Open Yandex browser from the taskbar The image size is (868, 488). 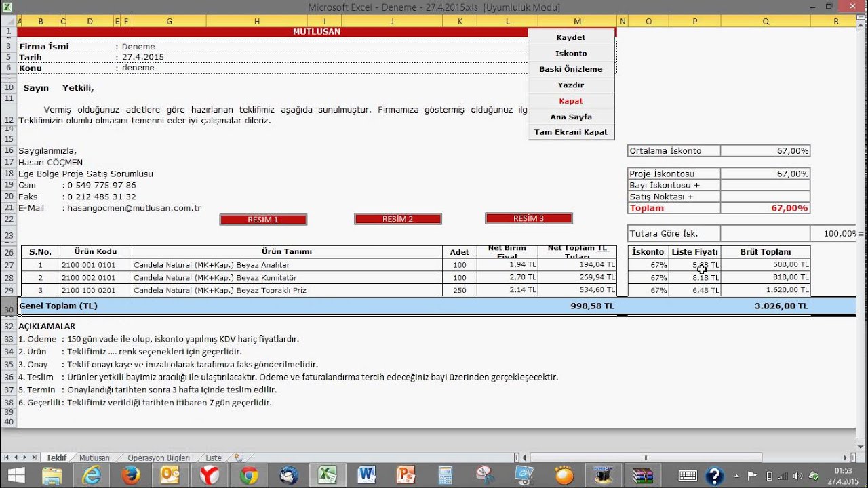tap(209, 476)
